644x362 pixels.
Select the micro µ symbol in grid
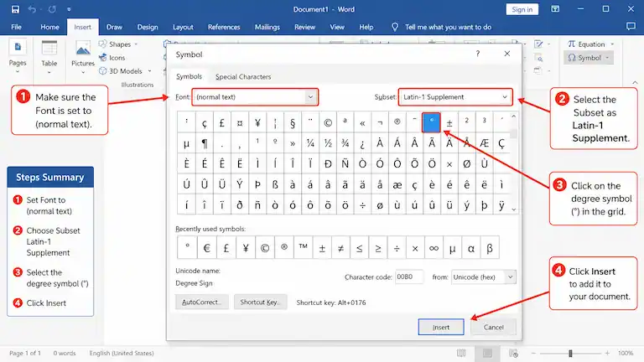pos(186,142)
